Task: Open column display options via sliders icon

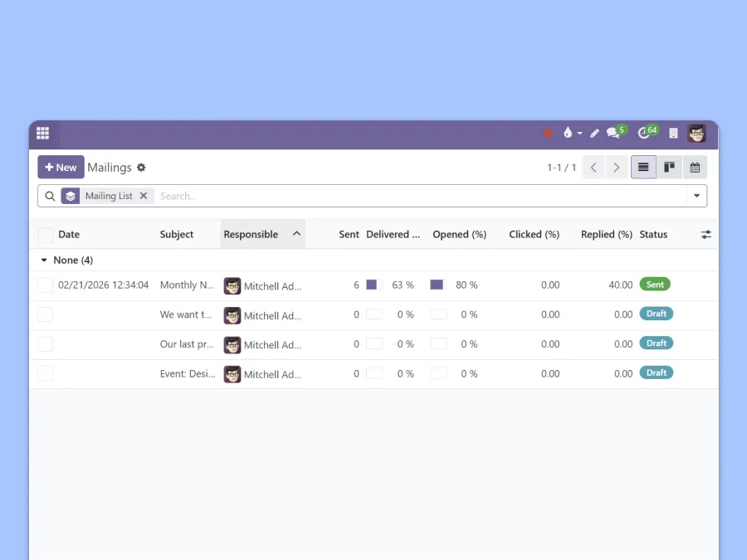Action: [x=705, y=235]
